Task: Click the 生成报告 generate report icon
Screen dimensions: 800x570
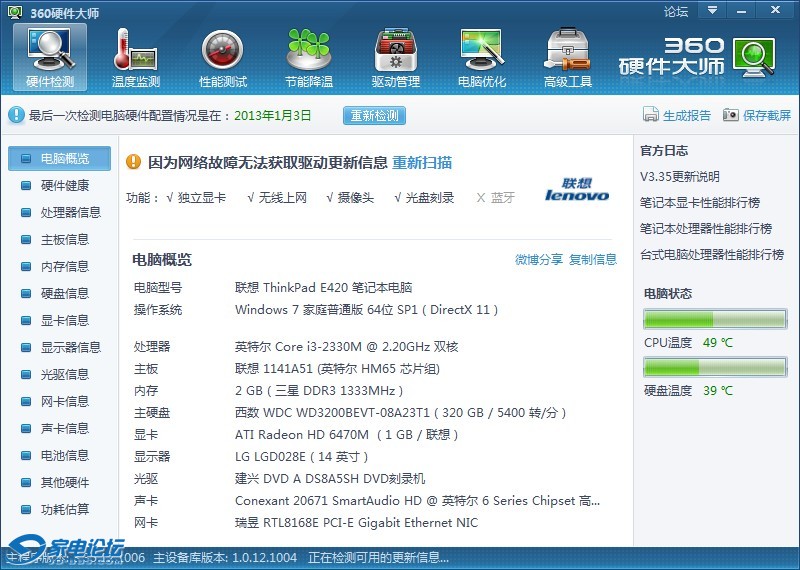Action: [651, 115]
